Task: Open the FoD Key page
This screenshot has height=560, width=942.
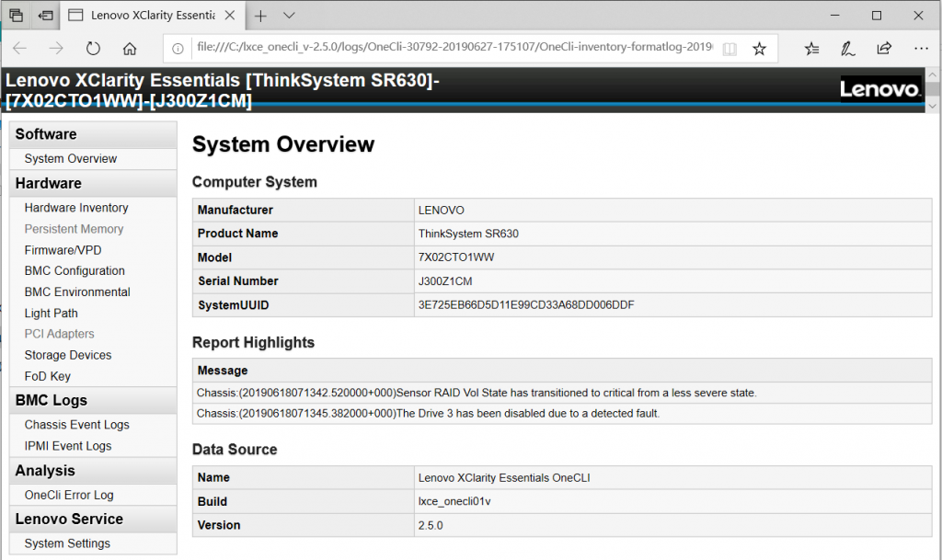Action: click(48, 376)
